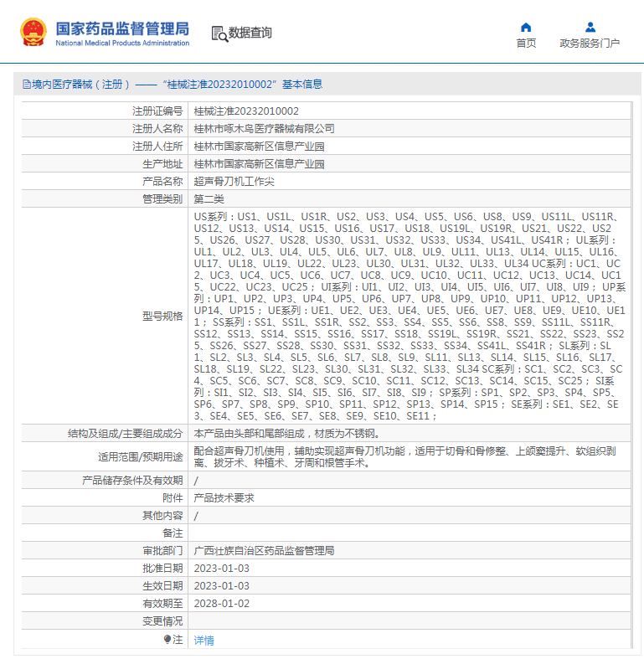Click the 批准日期 row label

(162, 569)
